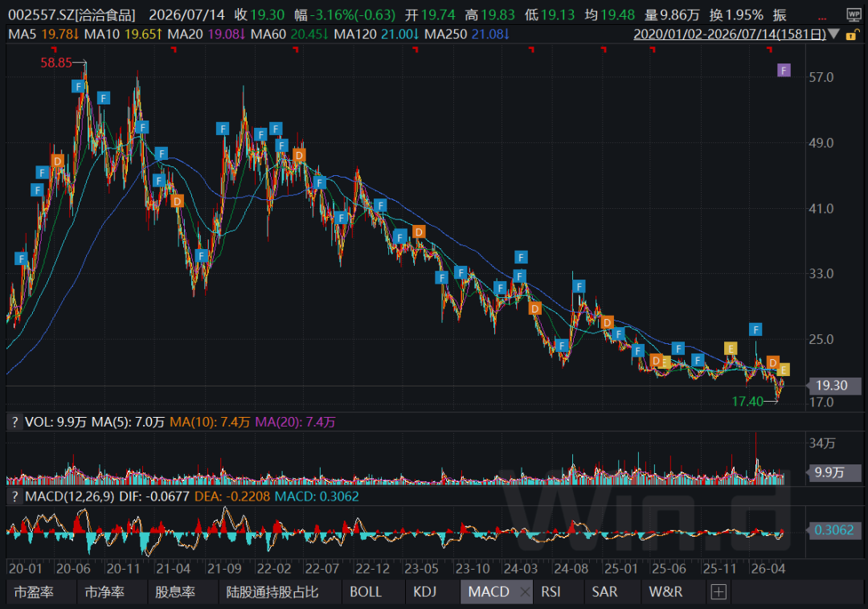Click the upper stacked F marker above 24-03

pos(521,256)
